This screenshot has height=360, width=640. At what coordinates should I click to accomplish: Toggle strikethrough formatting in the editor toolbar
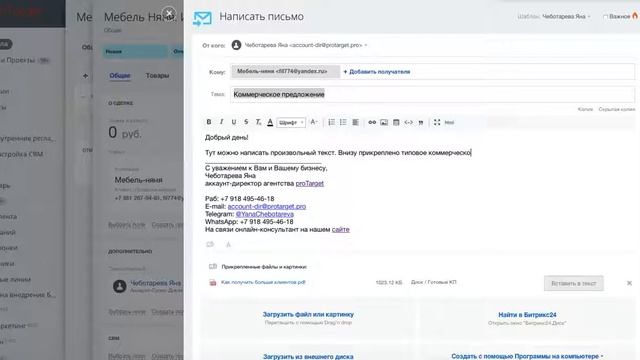pyautogui.click(x=246, y=122)
